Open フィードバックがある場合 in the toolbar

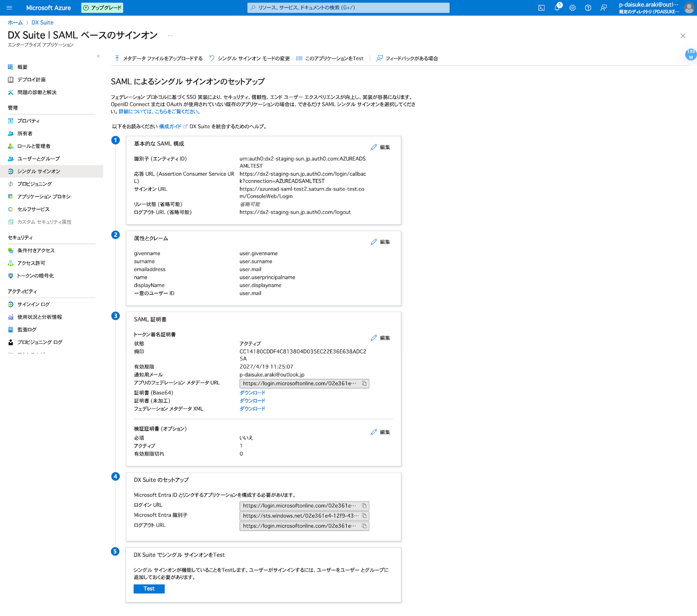tap(407, 58)
